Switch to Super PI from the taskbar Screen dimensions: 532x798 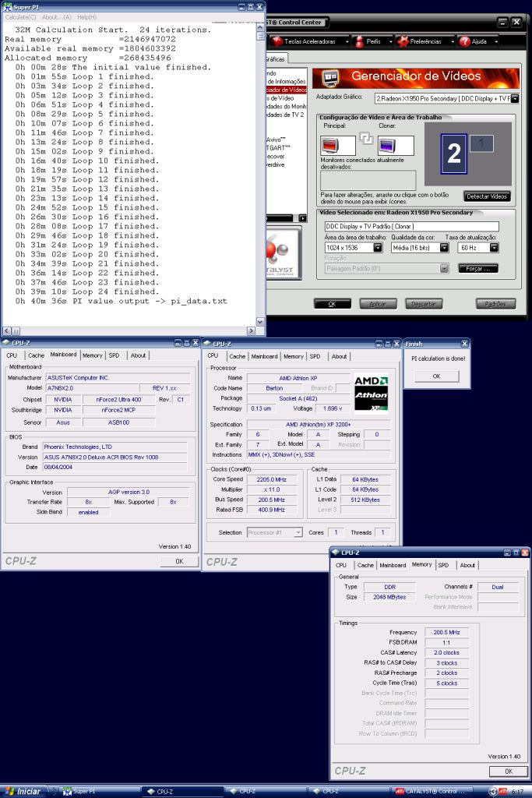click(x=97, y=792)
